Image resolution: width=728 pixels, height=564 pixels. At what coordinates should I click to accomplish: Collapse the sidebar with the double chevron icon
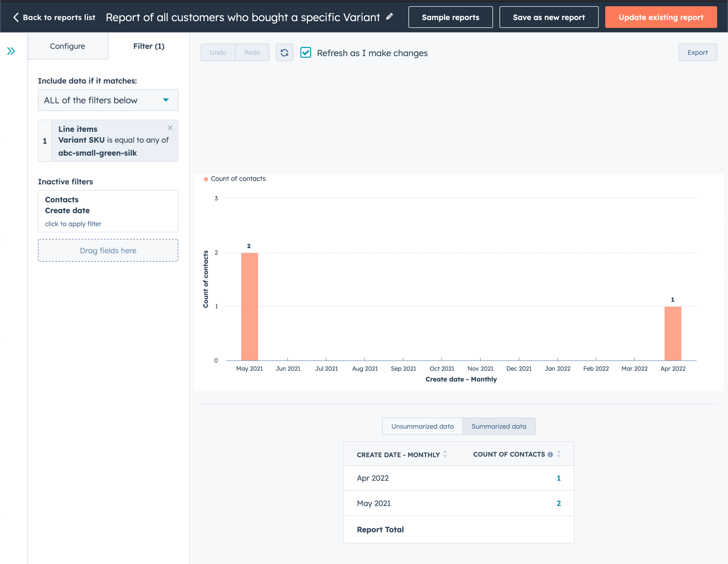(11, 51)
